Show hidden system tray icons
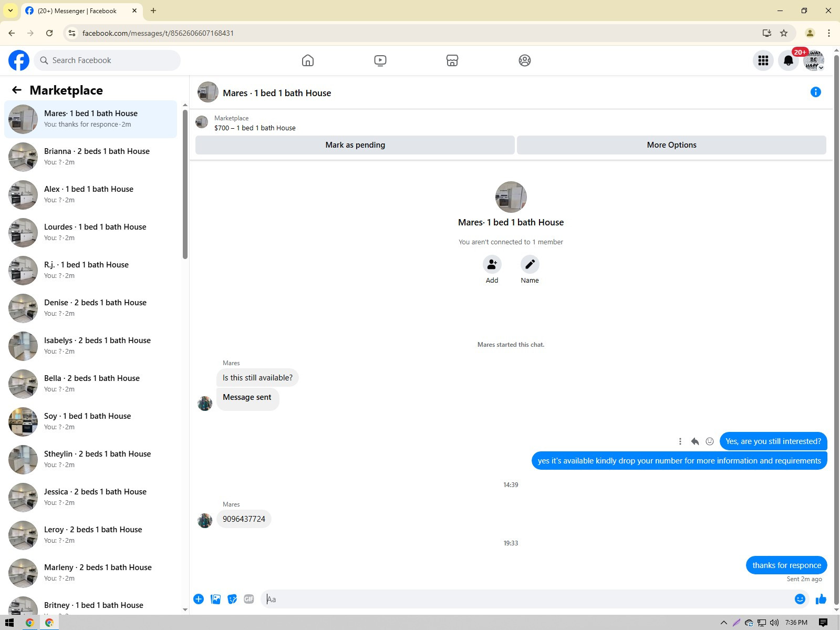The image size is (840, 630). [724, 623]
